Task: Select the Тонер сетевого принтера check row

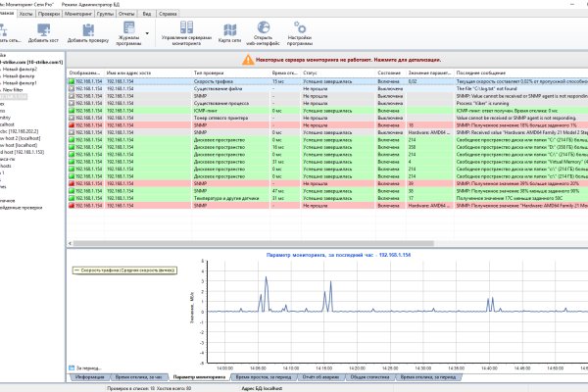Action: pos(219,118)
